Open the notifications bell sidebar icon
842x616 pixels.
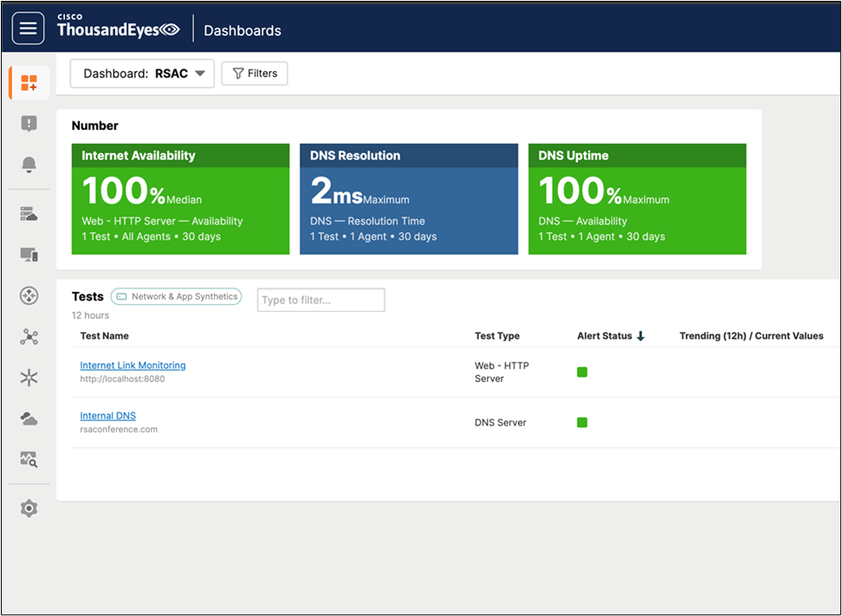(29, 165)
